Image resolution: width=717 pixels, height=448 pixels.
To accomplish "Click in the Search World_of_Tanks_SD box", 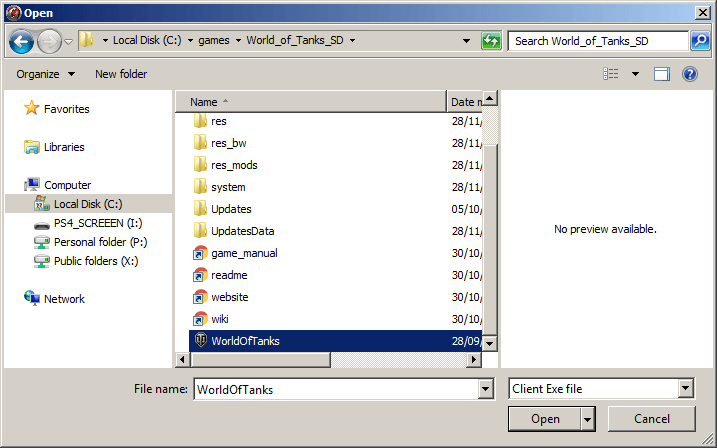I will (598, 41).
